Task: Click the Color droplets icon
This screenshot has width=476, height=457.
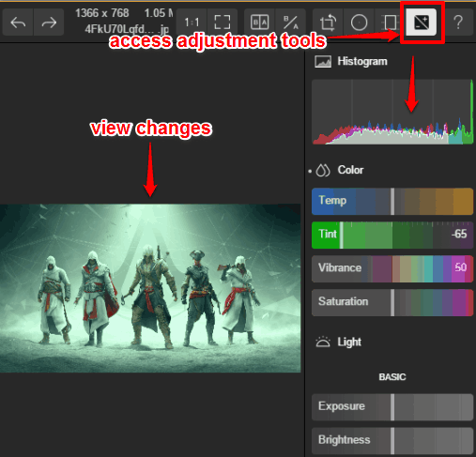Action: pyautogui.click(x=323, y=170)
